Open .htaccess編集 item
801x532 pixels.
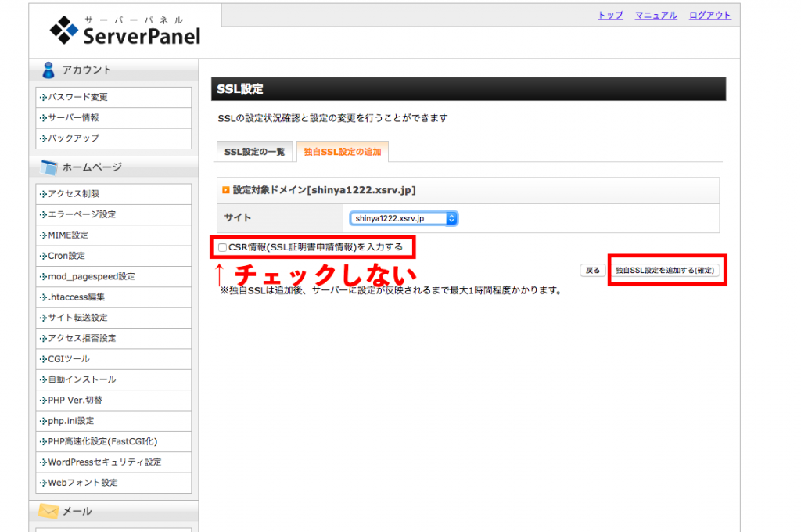click(x=113, y=297)
